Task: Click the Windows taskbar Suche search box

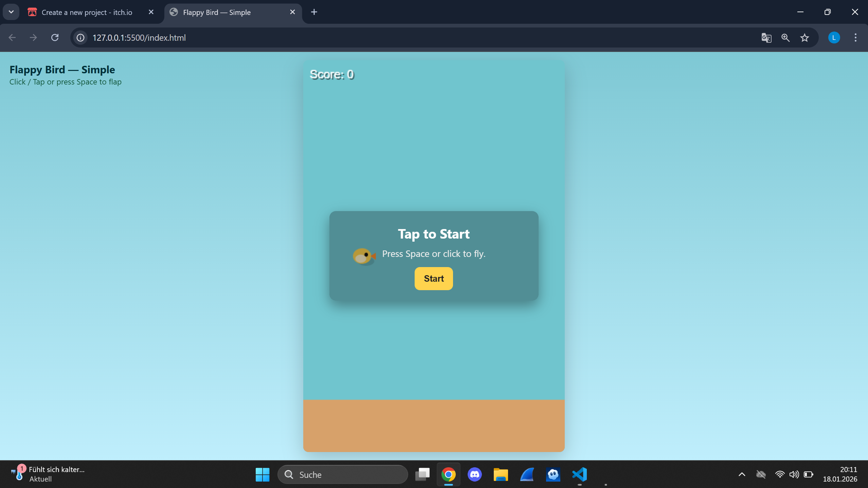Action: click(x=342, y=474)
